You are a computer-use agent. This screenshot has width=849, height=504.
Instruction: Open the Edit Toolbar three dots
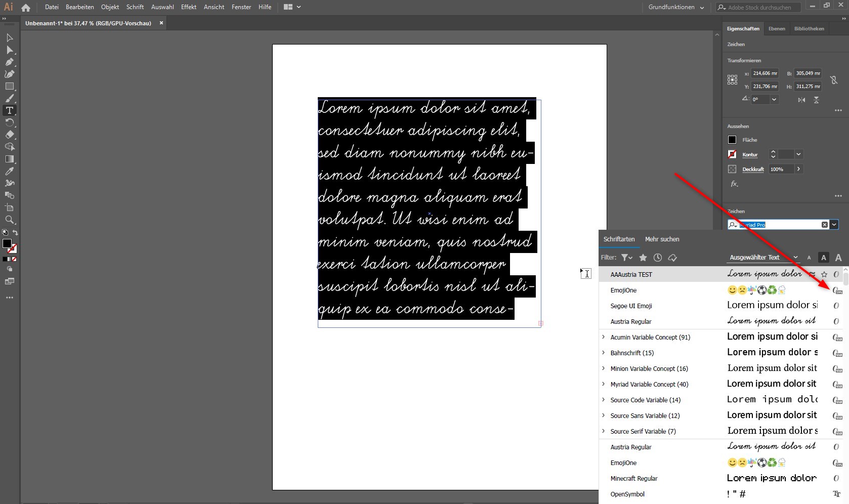click(x=9, y=298)
